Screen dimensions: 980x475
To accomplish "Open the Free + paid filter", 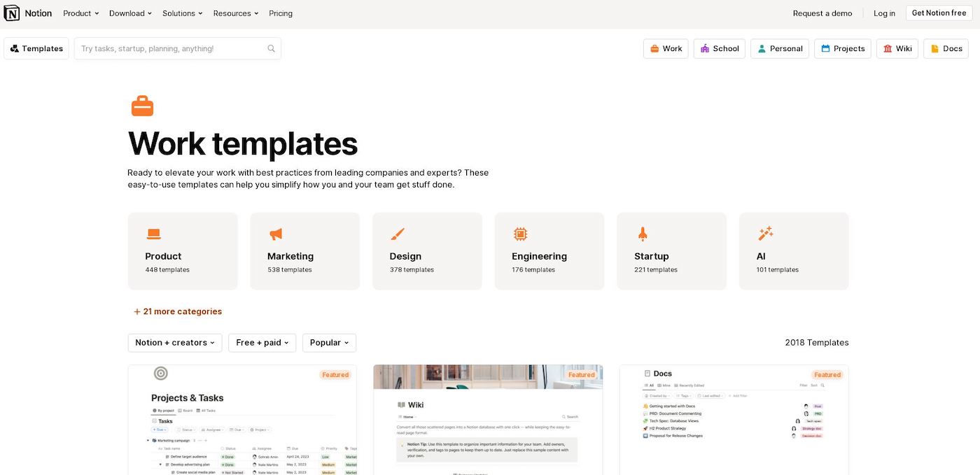I will click(262, 342).
